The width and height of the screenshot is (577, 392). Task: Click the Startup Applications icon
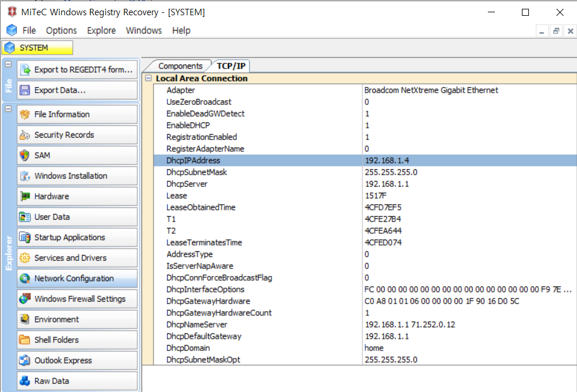tap(25, 237)
